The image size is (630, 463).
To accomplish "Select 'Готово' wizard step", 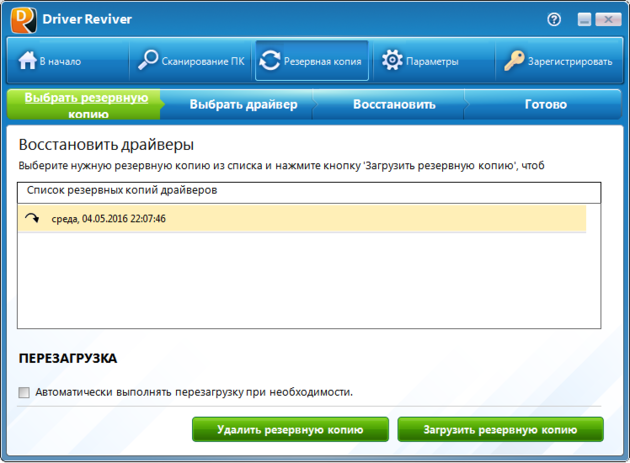I will pos(545,104).
